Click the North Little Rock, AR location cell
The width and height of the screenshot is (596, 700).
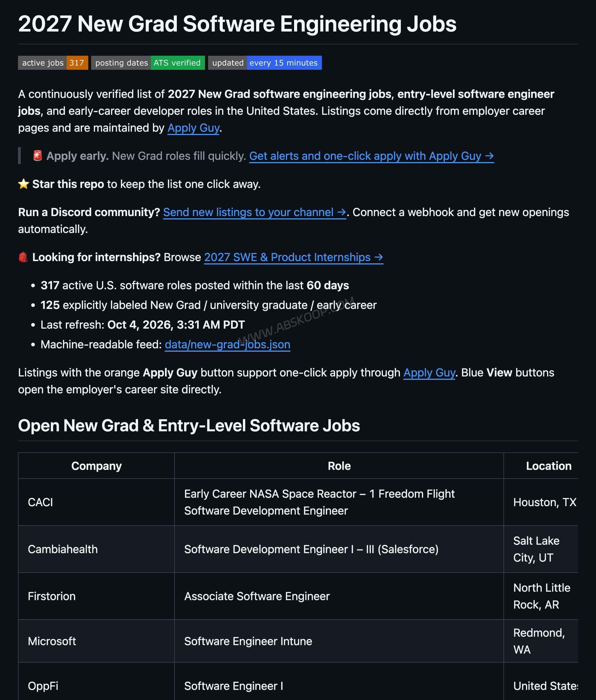[x=541, y=596]
